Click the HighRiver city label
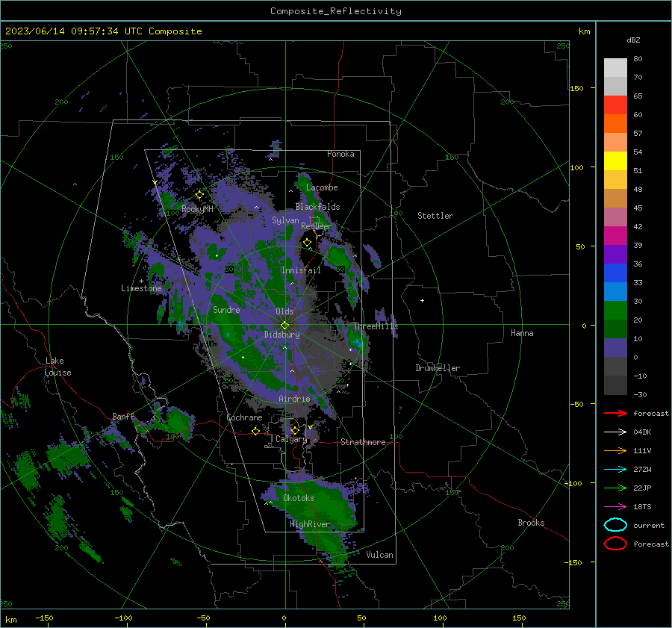 (x=310, y=524)
